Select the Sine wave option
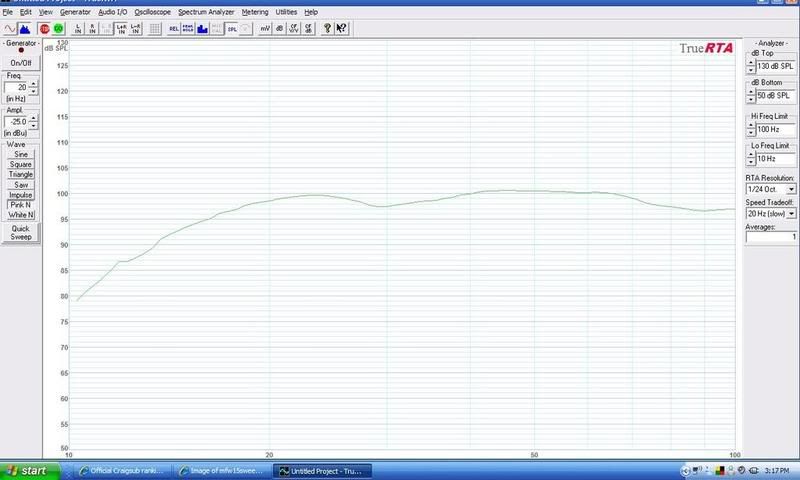The height and width of the screenshot is (480, 800). 21,154
